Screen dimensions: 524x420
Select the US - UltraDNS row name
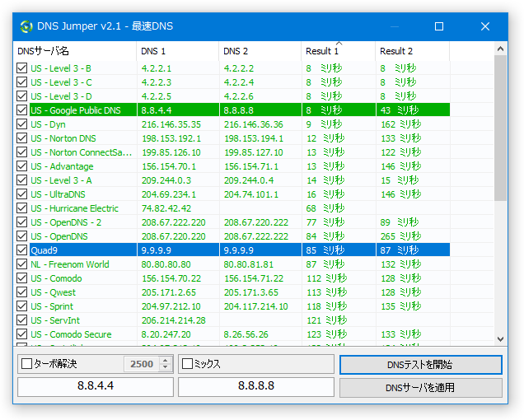pos(58,194)
